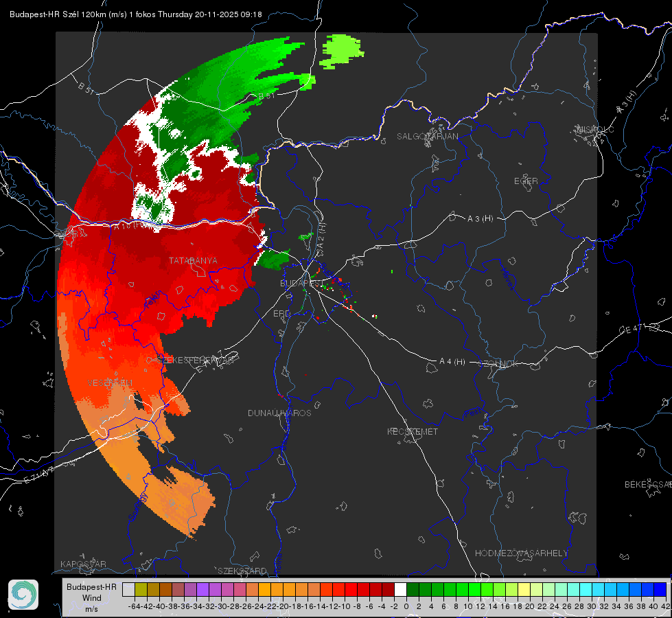Click the legend tick label '-64'
This screenshot has height=618, width=672.
click(134, 606)
